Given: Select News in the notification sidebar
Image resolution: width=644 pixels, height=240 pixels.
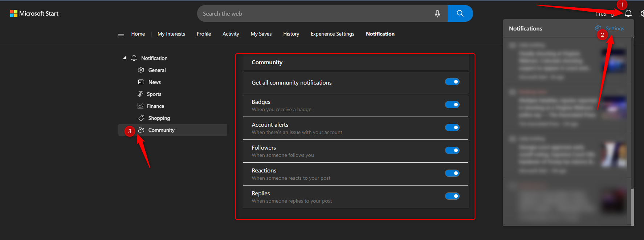Looking at the screenshot, I should pos(154,82).
